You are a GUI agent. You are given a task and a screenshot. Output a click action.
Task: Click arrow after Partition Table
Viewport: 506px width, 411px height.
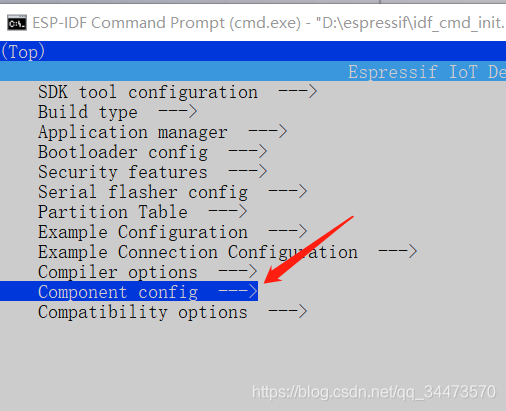pos(228,211)
